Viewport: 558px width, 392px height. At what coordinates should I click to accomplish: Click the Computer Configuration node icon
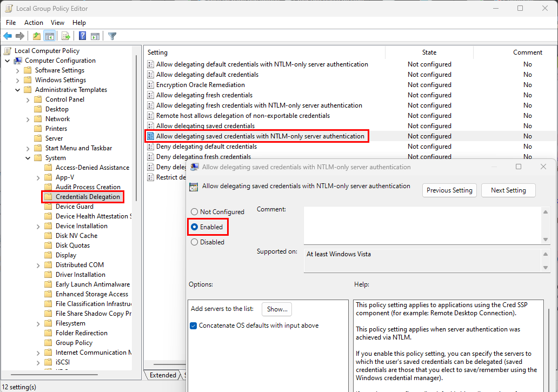pyautogui.click(x=18, y=61)
